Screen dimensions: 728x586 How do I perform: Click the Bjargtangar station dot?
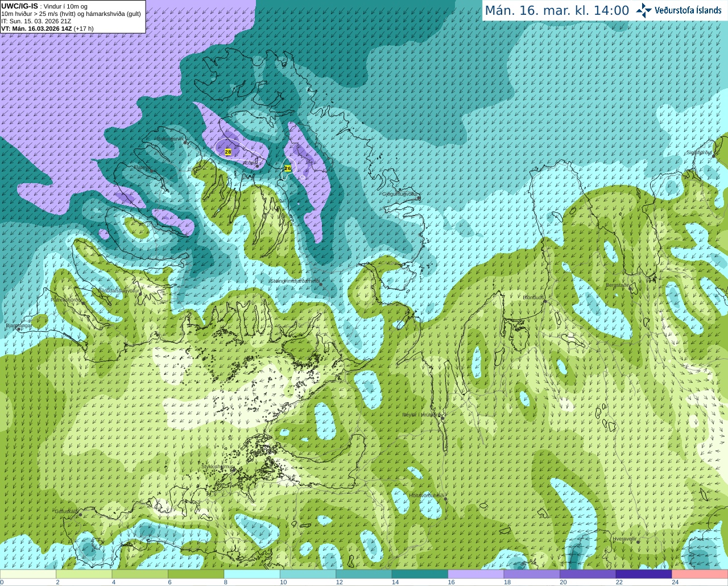tap(19, 329)
